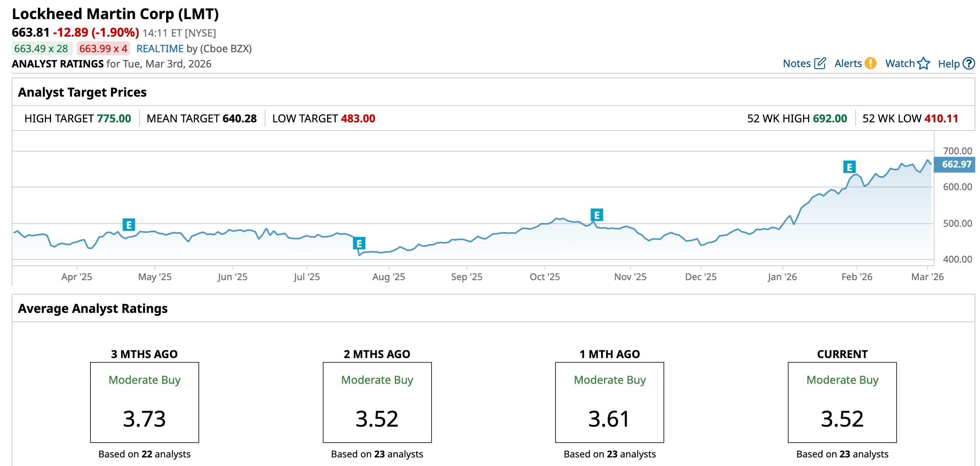Click the earnings marker near May '25
Viewport: 980px width, 466px height.
(x=129, y=225)
